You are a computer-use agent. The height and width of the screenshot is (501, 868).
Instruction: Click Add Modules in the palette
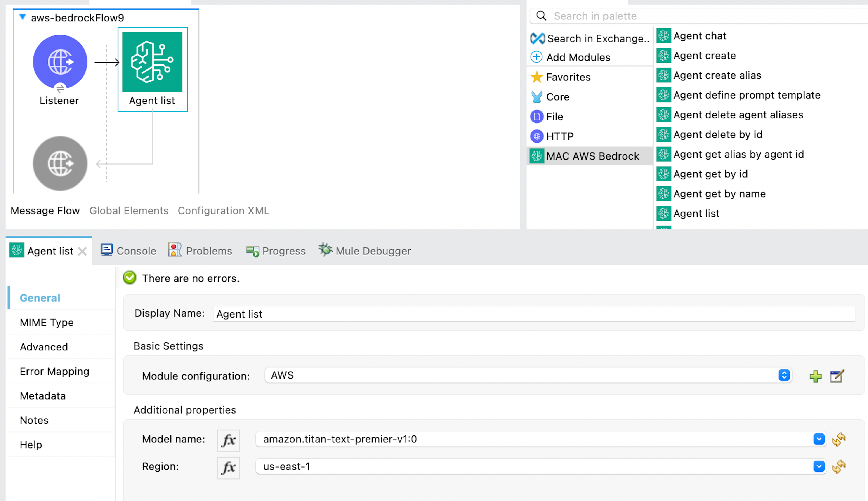[x=570, y=57]
